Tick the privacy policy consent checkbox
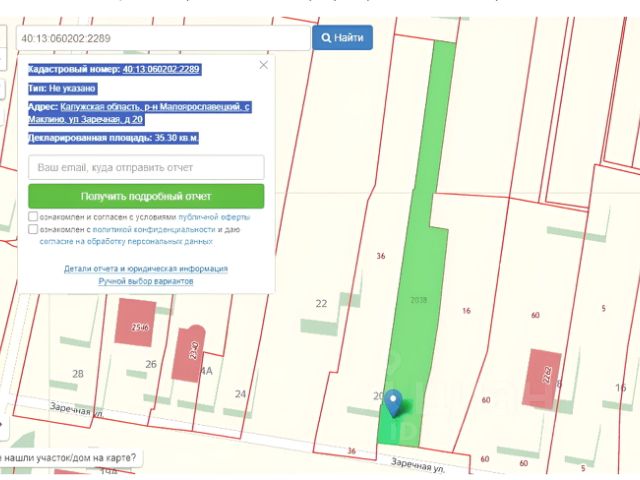The width and height of the screenshot is (640, 480). tap(34, 229)
